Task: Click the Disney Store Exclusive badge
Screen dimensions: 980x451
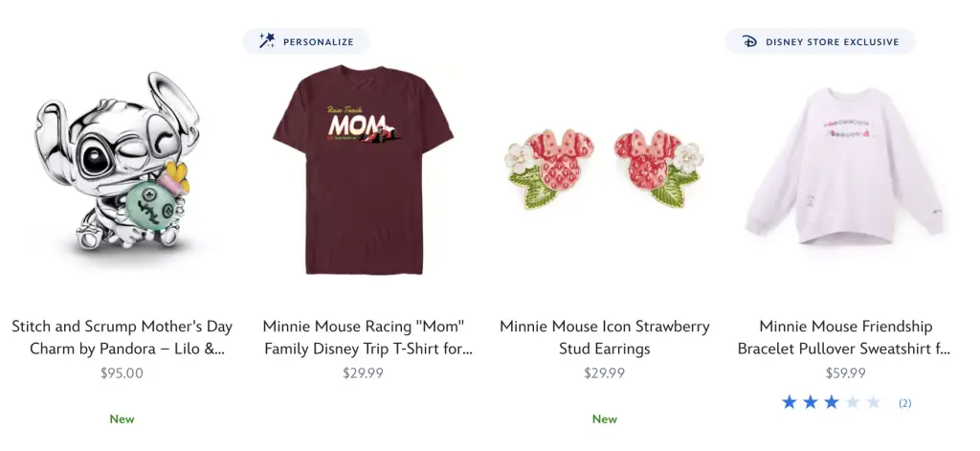Action: (x=820, y=41)
